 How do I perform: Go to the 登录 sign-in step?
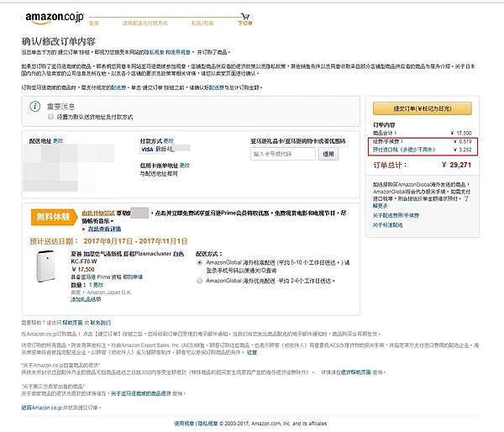tap(94, 24)
